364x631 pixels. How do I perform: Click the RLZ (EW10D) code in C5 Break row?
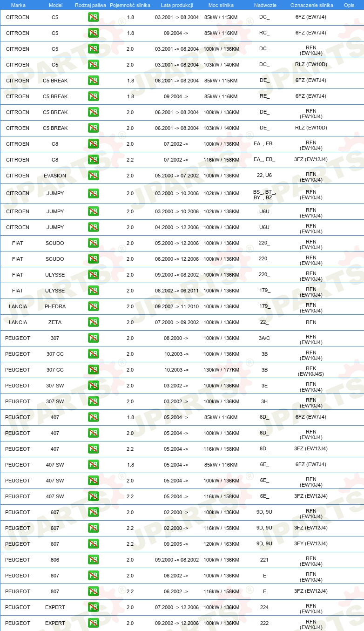pos(311,128)
